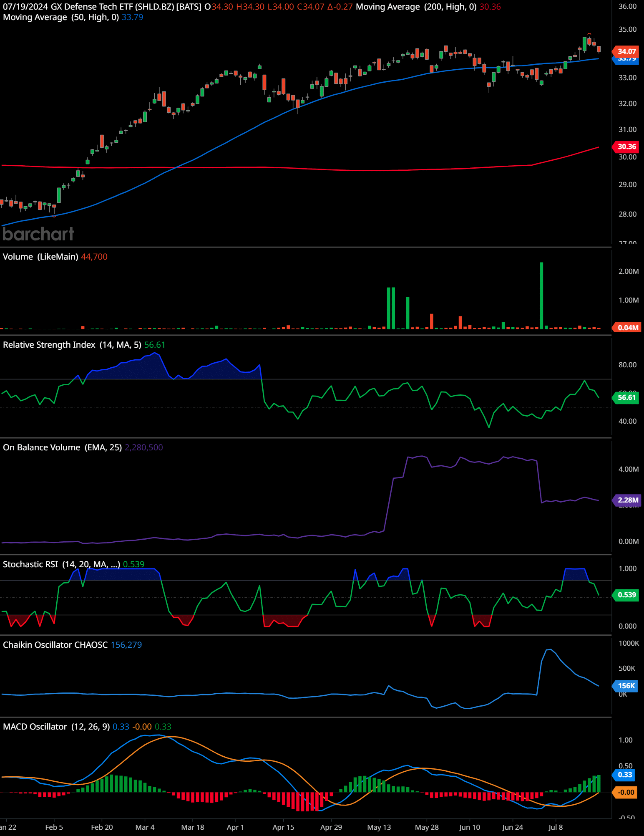Click the 36.00 price axis label
The width and height of the screenshot is (644, 836).
pyautogui.click(x=627, y=6)
